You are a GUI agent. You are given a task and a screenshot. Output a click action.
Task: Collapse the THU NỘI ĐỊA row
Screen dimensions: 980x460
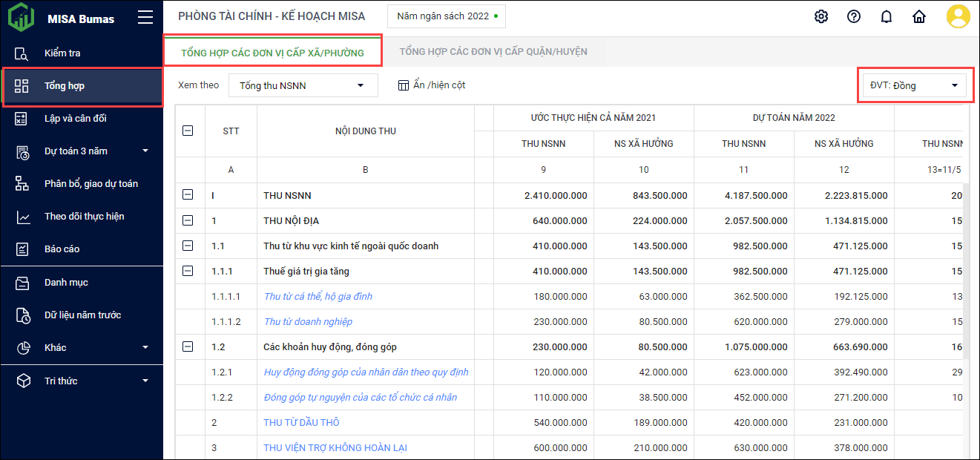(x=188, y=220)
